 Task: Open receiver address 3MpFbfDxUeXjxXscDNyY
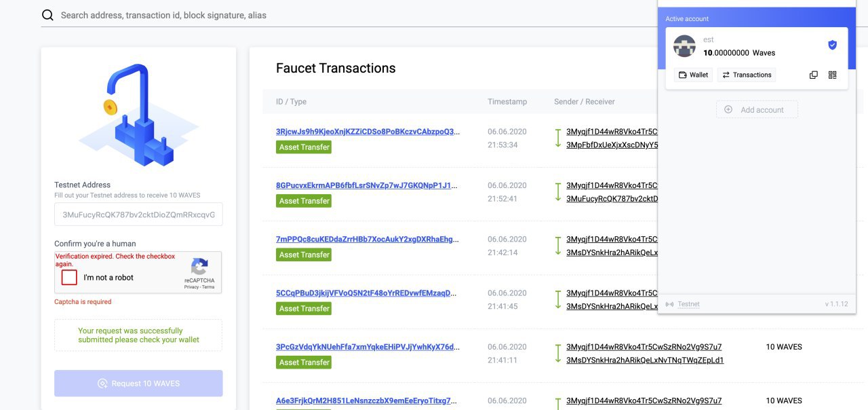click(x=612, y=145)
